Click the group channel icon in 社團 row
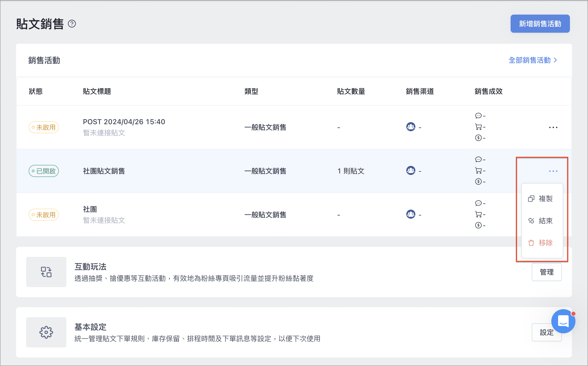Image resolution: width=588 pixels, height=366 pixels. pyautogui.click(x=411, y=214)
